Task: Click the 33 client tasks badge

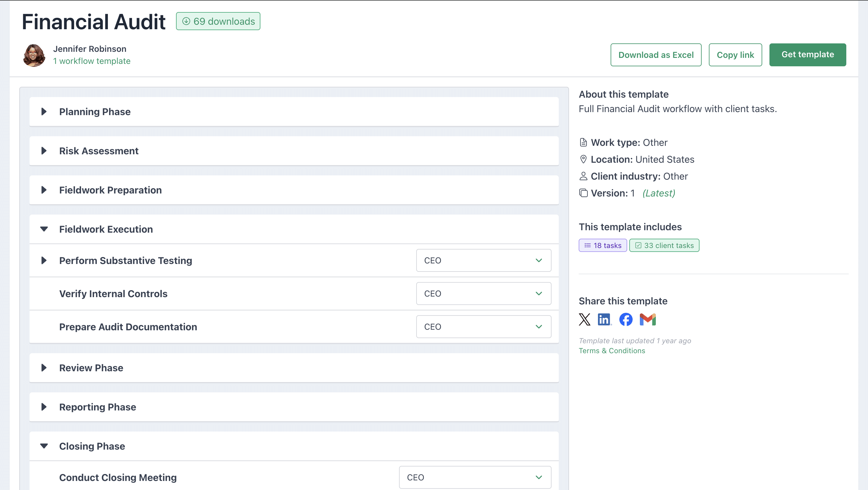Action: (x=664, y=245)
